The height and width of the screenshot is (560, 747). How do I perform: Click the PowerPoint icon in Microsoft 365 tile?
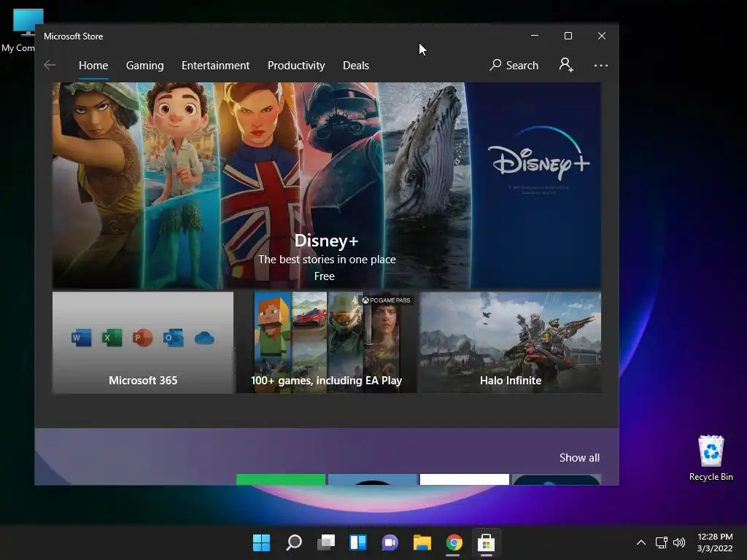tap(142, 338)
